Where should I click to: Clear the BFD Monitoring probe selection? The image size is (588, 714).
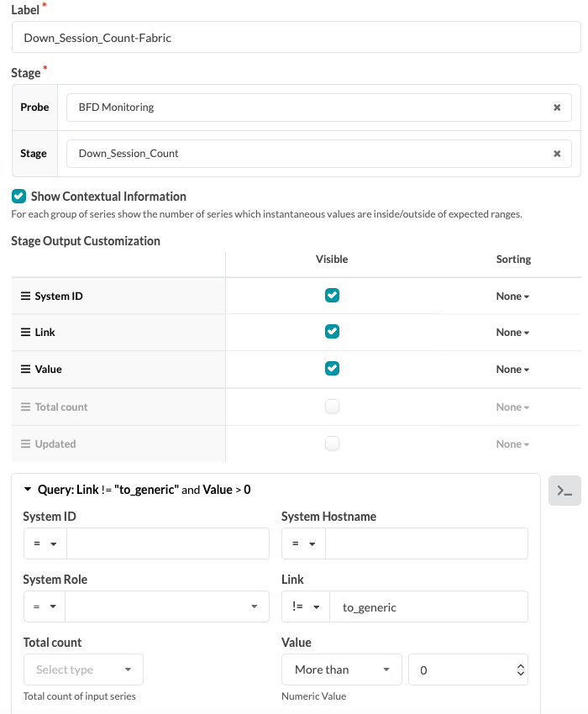[x=557, y=108]
